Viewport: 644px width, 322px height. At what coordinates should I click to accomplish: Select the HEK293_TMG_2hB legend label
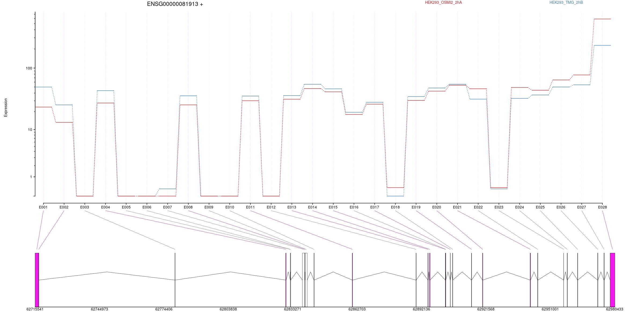(566, 2)
